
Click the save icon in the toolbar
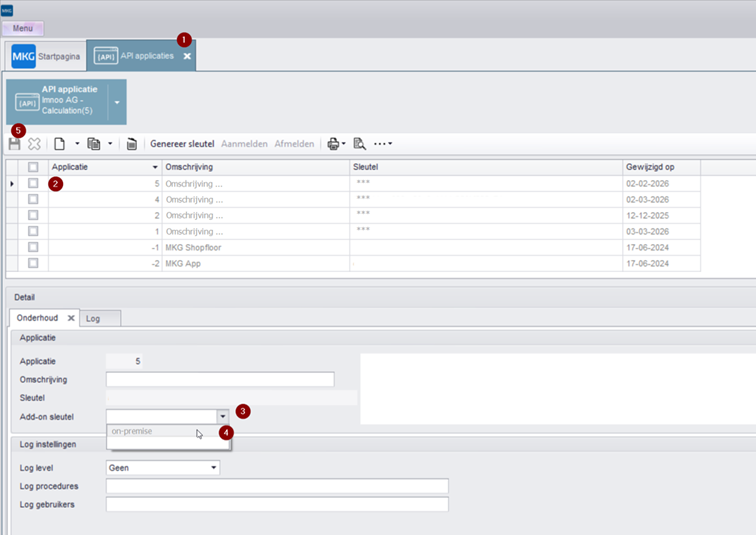[x=14, y=144]
